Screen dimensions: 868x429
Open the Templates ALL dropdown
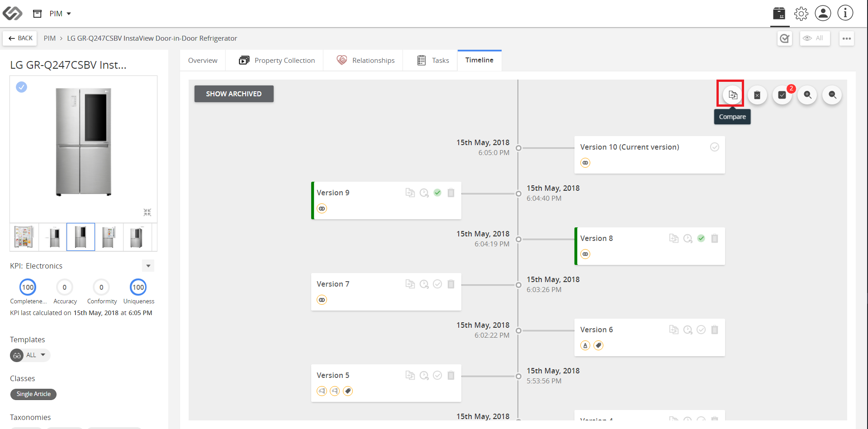[x=30, y=355]
